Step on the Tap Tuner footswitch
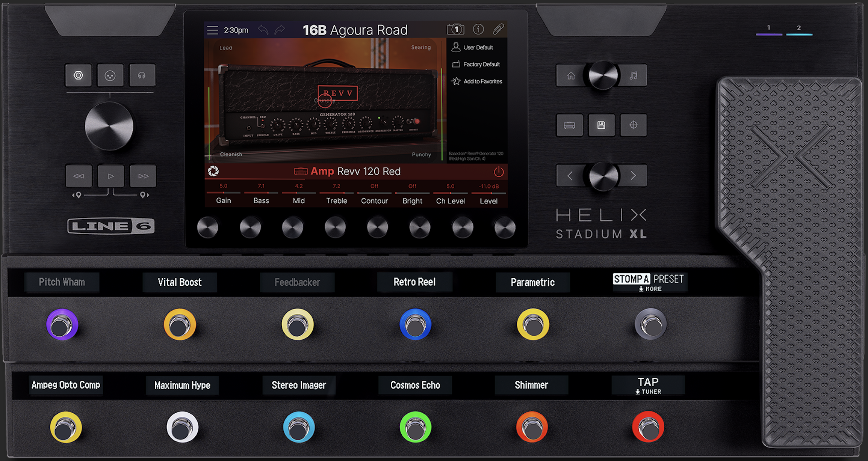Screen dimensions: 868x461 pyautogui.click(x=648, y=427)
